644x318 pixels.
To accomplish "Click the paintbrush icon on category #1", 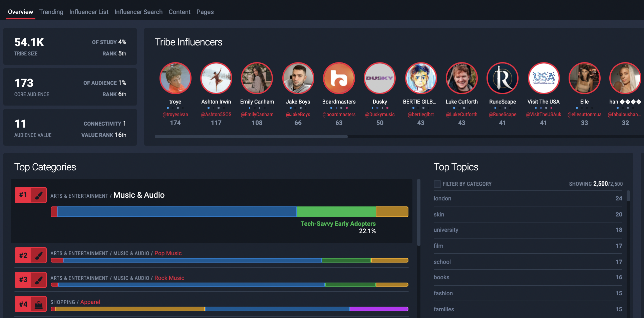I will [x=39, y=195].
